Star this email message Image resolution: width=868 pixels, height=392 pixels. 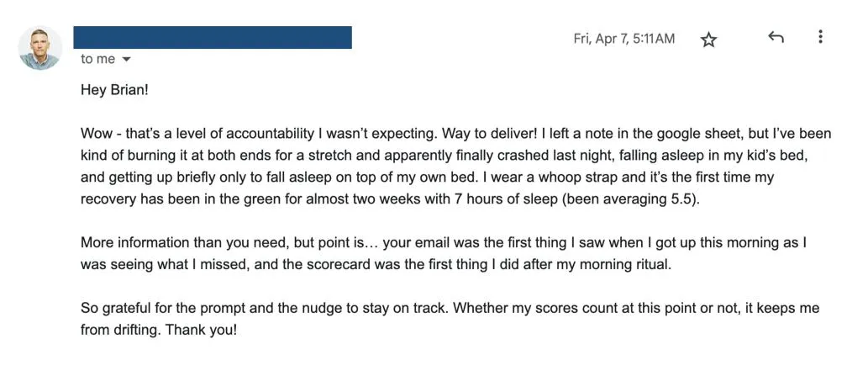tap(708, 40)
